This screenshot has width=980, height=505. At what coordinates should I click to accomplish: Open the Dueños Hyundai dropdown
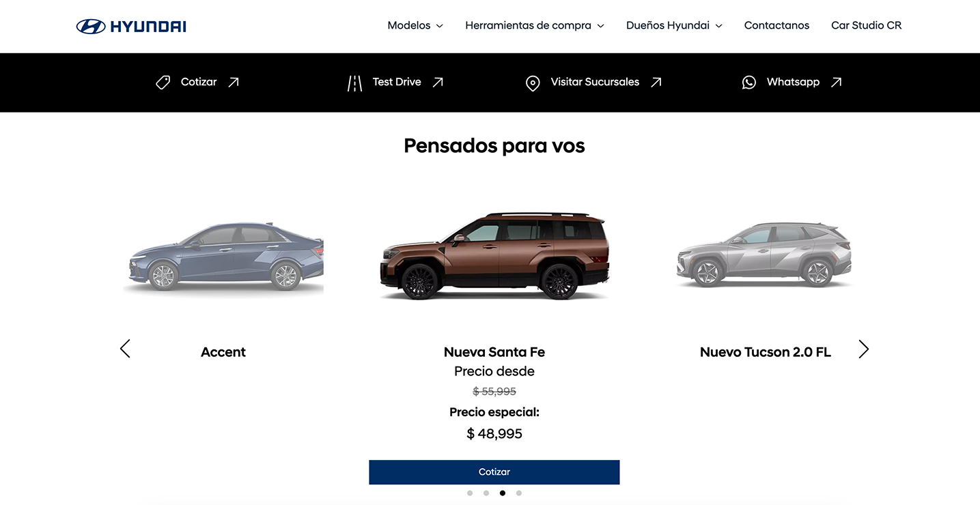pyautogui.click(x=674, y=26)
